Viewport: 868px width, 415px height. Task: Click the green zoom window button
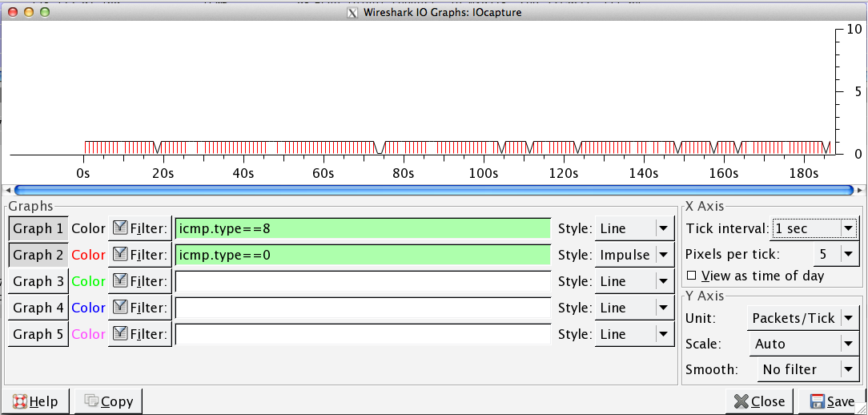click(44, 12)
